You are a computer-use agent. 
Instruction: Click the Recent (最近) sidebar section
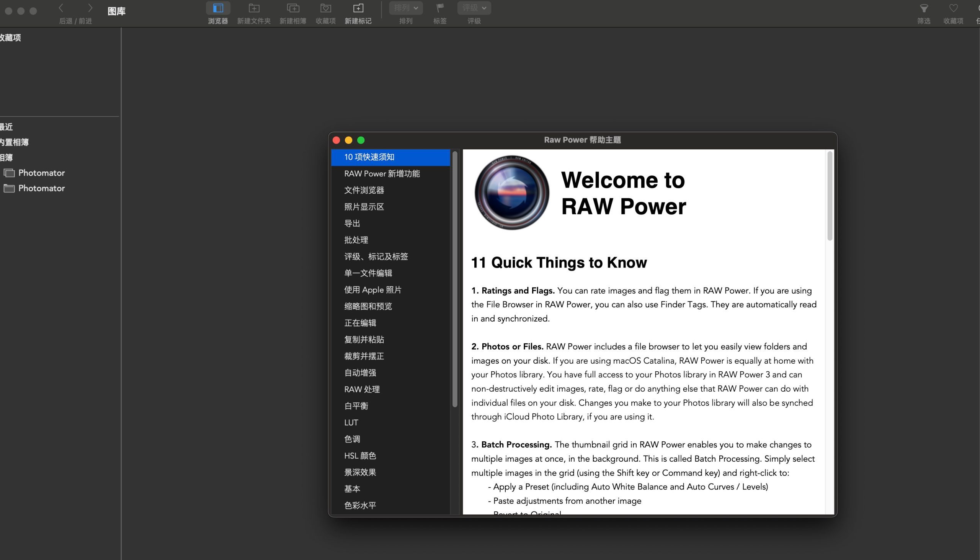point(7,127)
